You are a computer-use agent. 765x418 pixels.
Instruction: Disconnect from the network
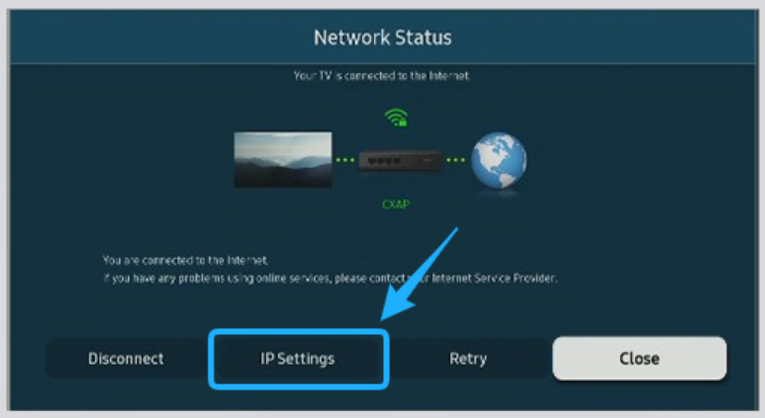tap(126, 359)
